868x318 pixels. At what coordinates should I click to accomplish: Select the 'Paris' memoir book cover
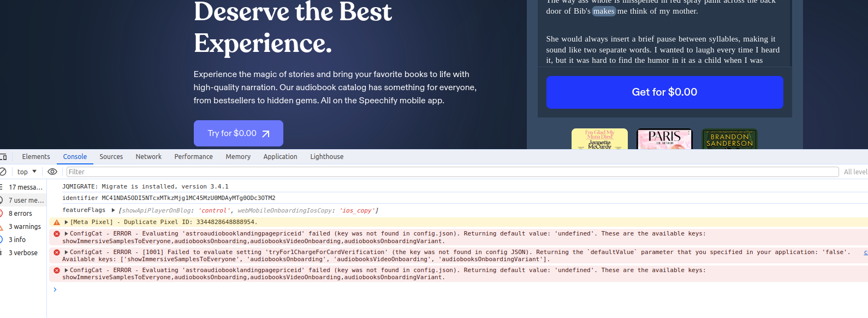click(x=664, y=139)
